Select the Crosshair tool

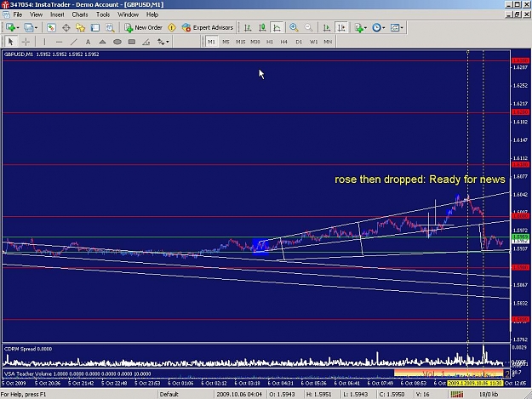(26, 42)
